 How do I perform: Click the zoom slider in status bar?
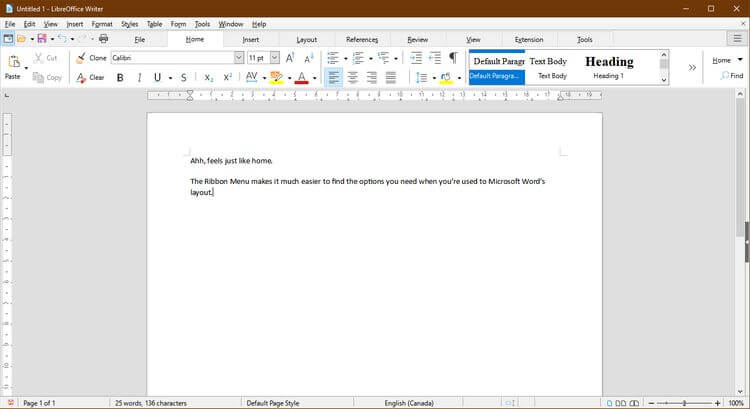pyautogui.click(x=683, y=403)
